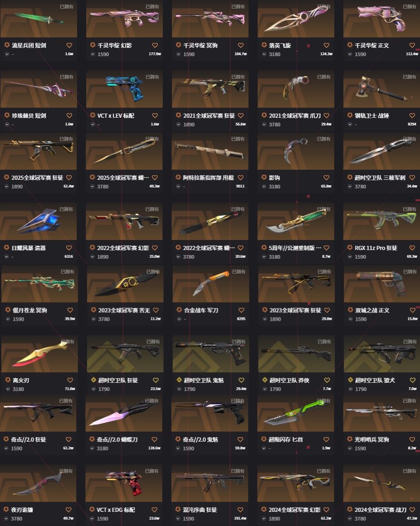This screenshot has height=526, width=420.
Task: Click tier badge icon beside 超限闪存 匕首
Action: coord(264,439)
